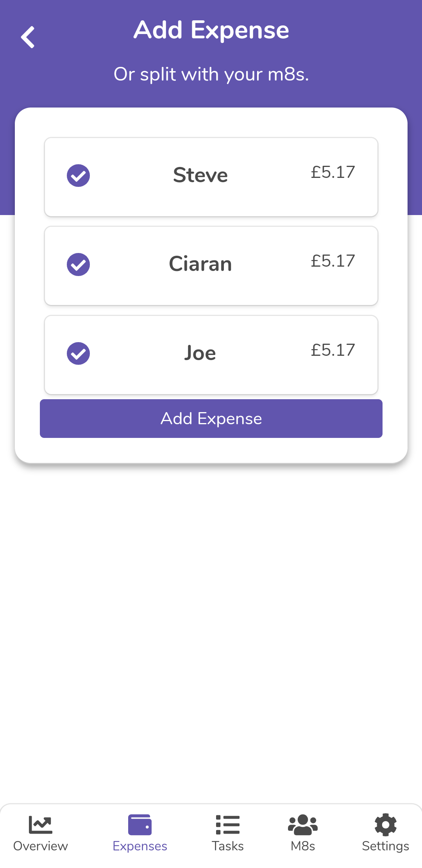Image resolution: width=422 pixels, height=868 pixels.
Task: Uncheck Steve's split checkbox
Action: [x=78, y=176]
